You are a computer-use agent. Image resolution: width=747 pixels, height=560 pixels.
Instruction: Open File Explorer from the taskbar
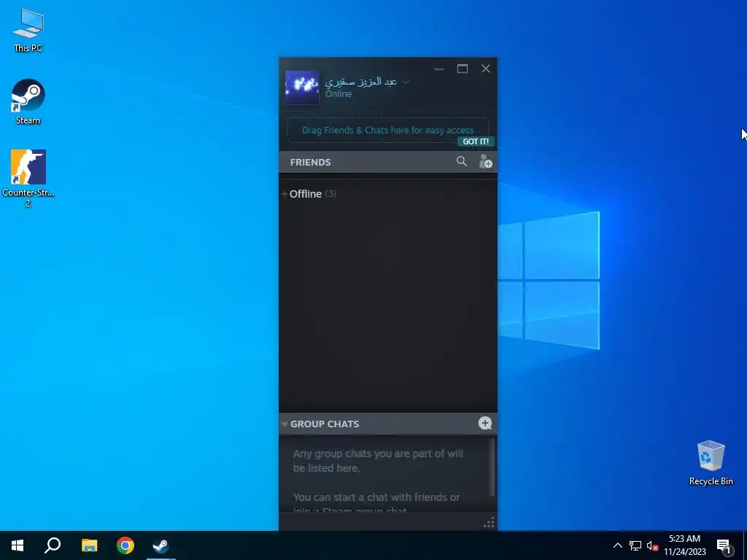[89, 545]
